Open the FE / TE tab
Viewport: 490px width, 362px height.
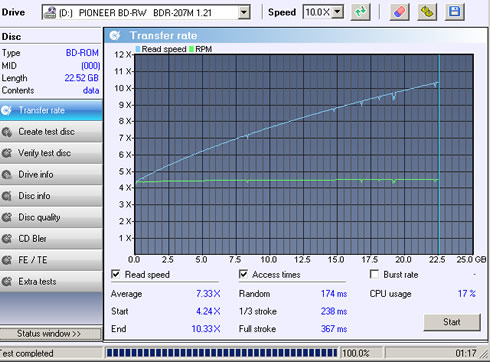[51, 260]
